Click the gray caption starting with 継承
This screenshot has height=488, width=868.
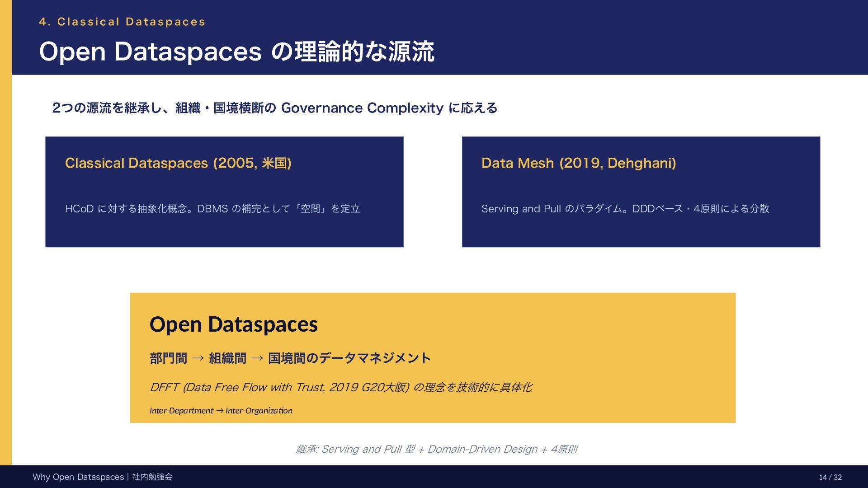pos(436,449)
